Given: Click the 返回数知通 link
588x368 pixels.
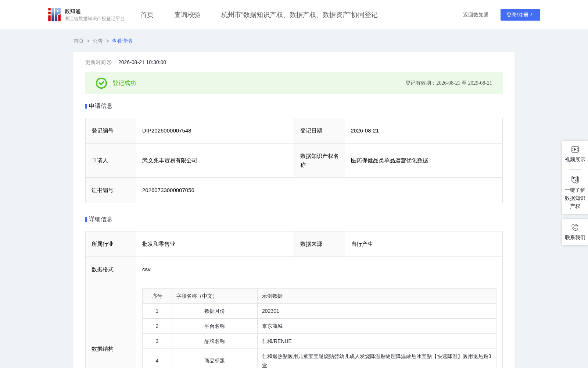Looking at the screenshot, I should 476,15.
